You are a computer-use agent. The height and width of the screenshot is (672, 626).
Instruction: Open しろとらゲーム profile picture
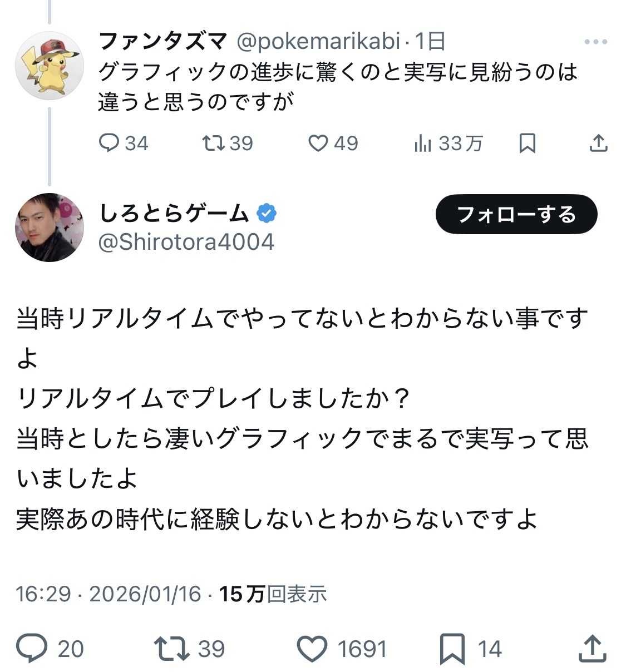[50, 227]
